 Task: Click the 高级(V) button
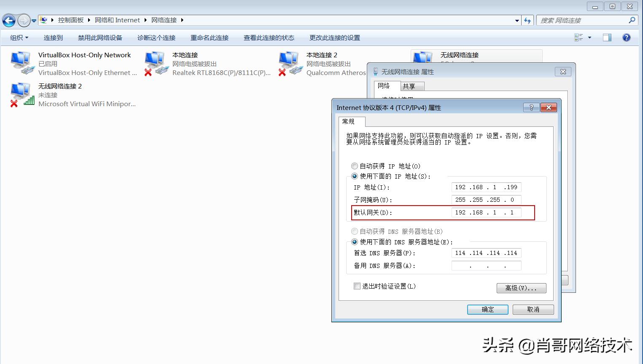(x=521, y=288)
